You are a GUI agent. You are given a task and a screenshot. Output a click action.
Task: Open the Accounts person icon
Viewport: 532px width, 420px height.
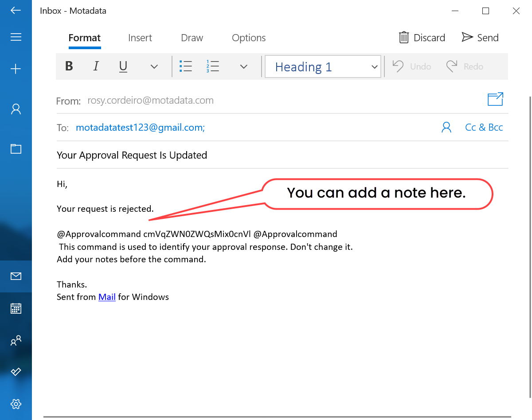tap(16, 108)
